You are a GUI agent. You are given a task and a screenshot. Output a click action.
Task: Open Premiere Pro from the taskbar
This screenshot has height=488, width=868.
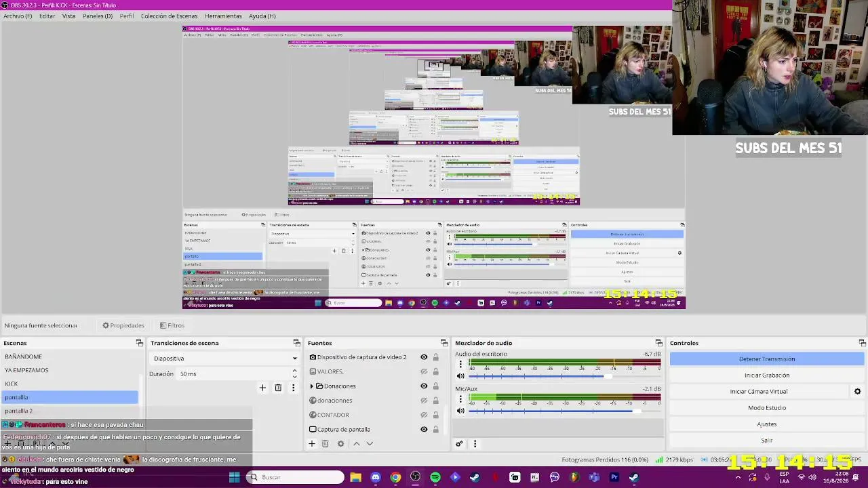tap(614, 477)
